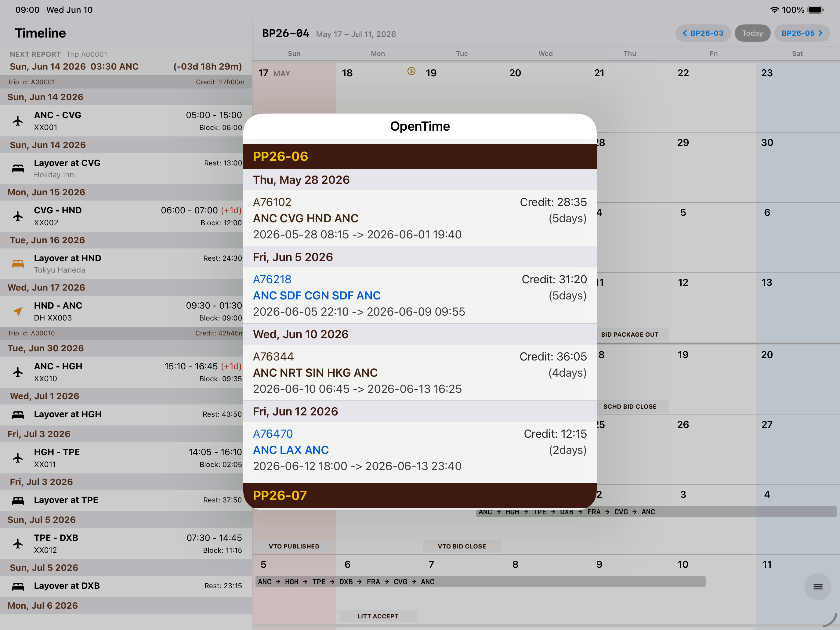Tap the bed icon for Layover at TPE
Screen dimensions: 840x630
(x=18, y=501)
